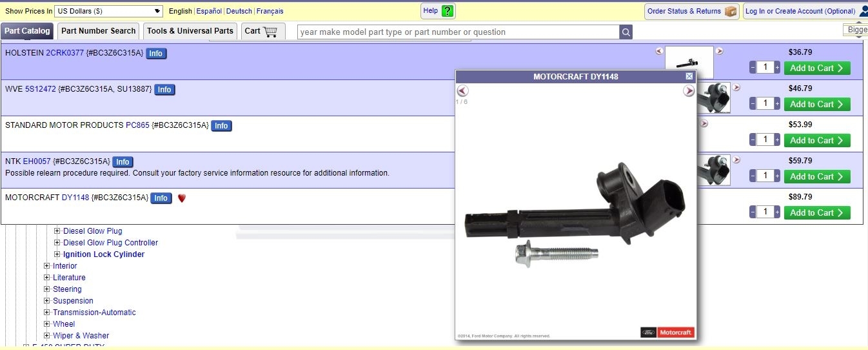868x350 pixels.
Task: Open part number link DY1148
Action: coord(75,198)
